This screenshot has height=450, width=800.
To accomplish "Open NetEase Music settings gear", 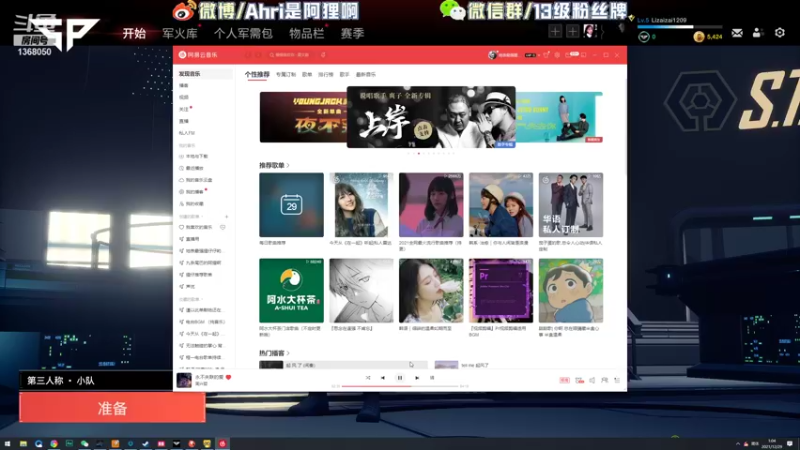I will pyautogui.click(x=557, y=55).
